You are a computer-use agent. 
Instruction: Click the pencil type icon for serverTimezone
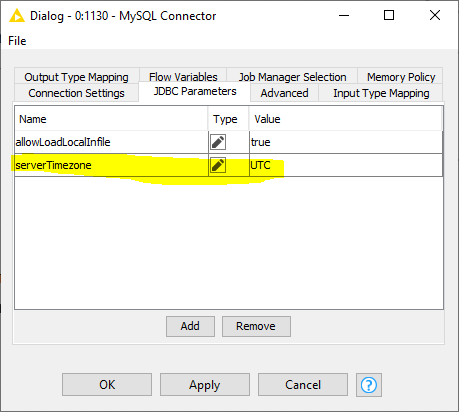(x=218, y=165)
